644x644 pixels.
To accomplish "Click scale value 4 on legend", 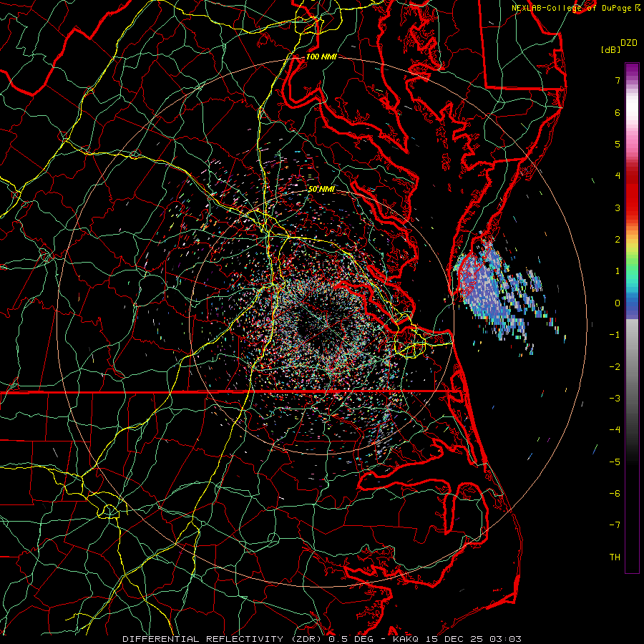I will click(618, 176).
